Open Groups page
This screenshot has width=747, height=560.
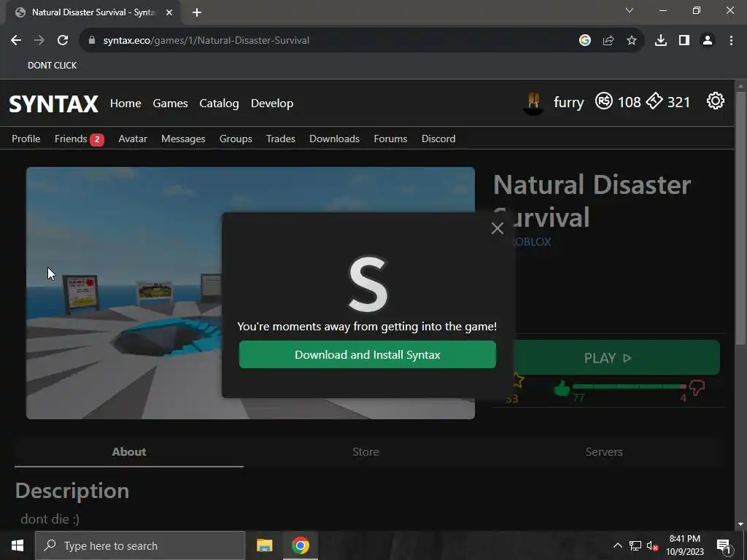(x=236, y=139)
